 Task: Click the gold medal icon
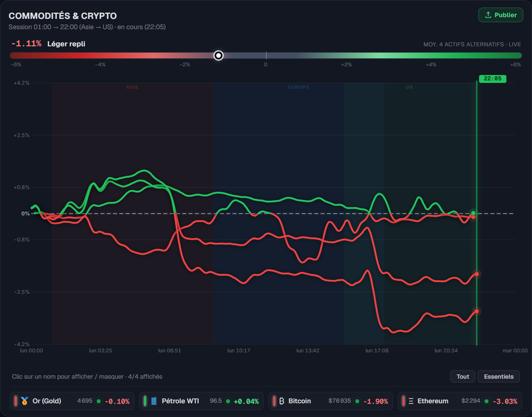click(x=25, y=401)
